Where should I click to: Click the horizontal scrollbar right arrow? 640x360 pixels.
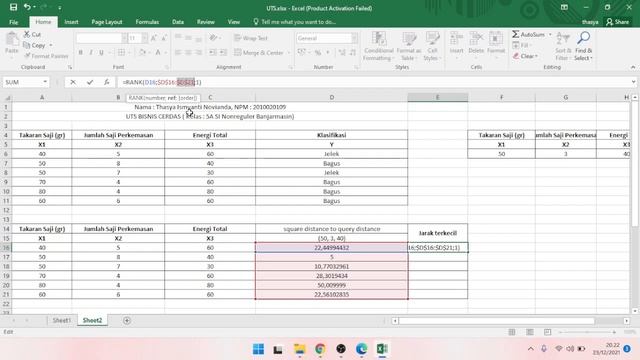coord(627,321)
